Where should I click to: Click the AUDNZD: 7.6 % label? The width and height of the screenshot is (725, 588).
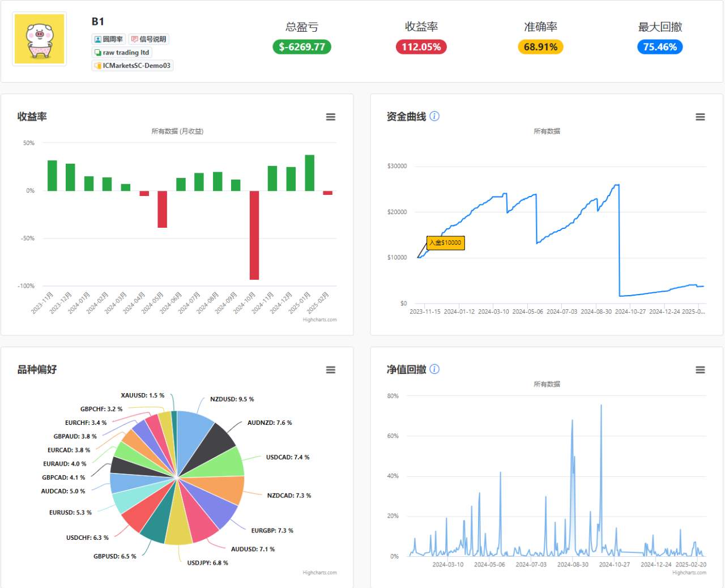[270, 423]
